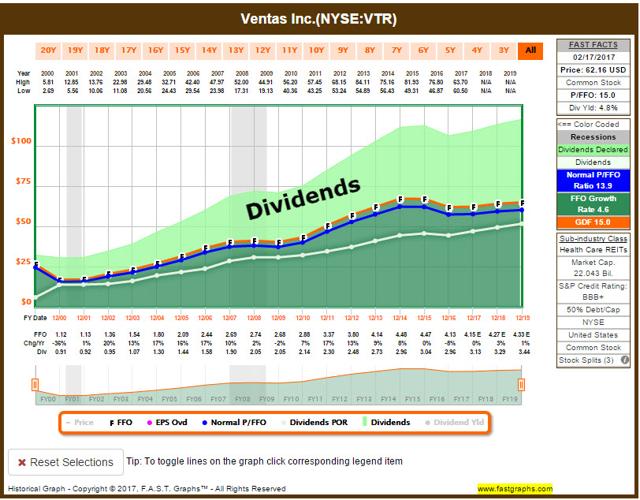Open the www.fastgraphs.com link

(x=515, y=489)
